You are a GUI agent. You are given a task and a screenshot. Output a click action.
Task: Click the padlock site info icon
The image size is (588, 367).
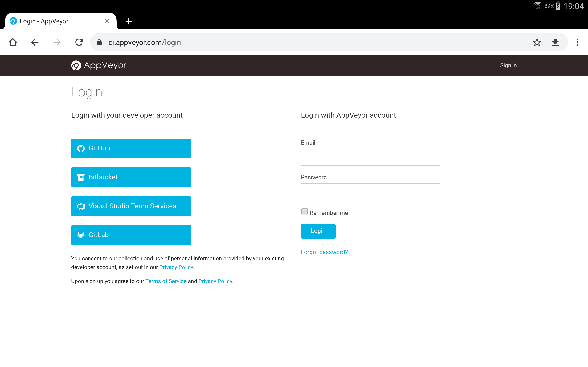tap(99, 42)
